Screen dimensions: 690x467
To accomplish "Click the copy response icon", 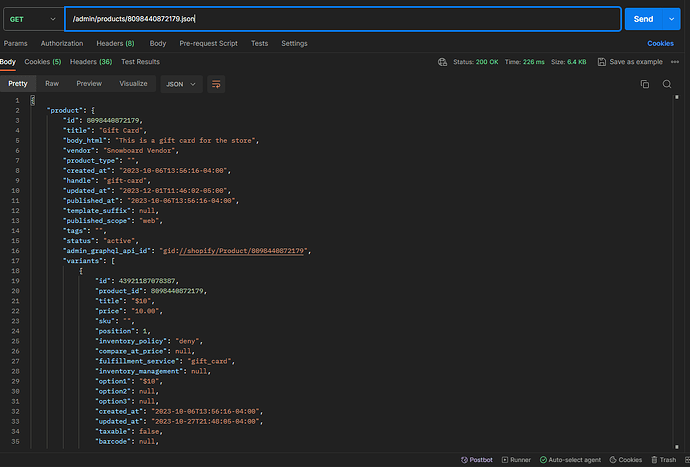I will 644,84.
